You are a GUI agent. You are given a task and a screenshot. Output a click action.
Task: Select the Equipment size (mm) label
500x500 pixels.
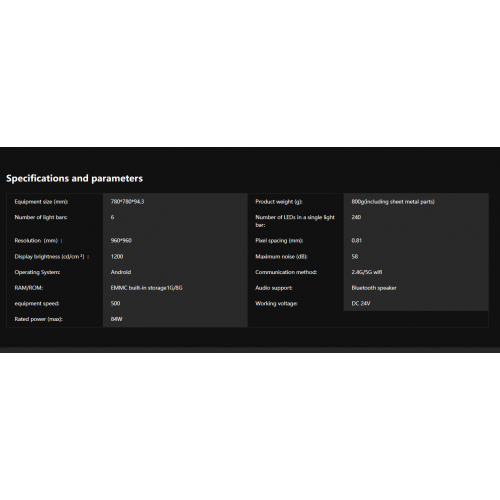click(41, 202)
